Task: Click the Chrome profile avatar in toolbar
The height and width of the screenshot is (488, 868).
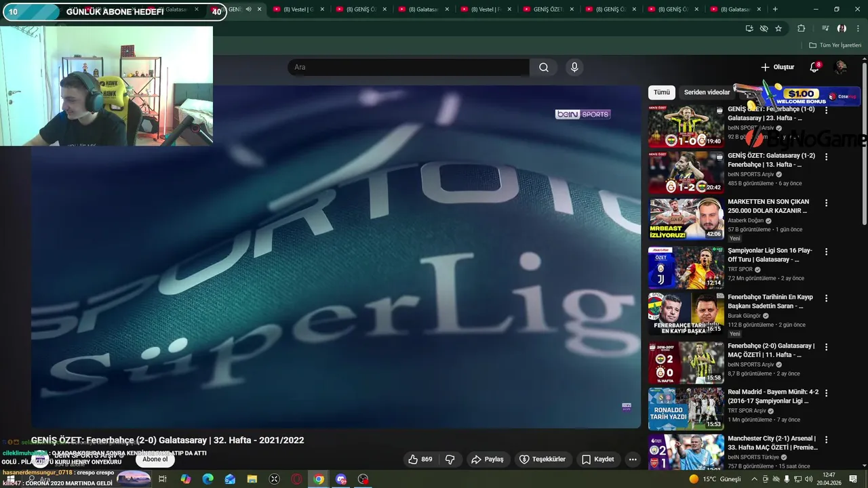Action: [x=842, y=28]
